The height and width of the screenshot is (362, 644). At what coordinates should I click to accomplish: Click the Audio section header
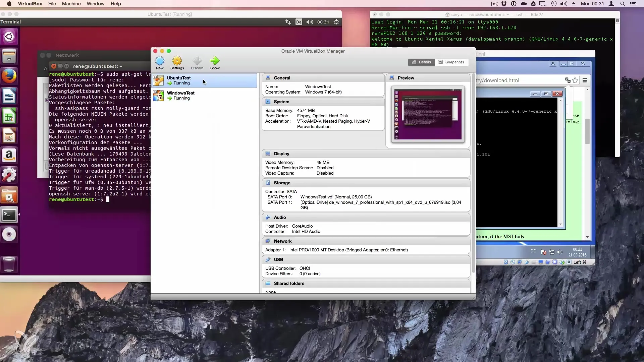[366, 217]
